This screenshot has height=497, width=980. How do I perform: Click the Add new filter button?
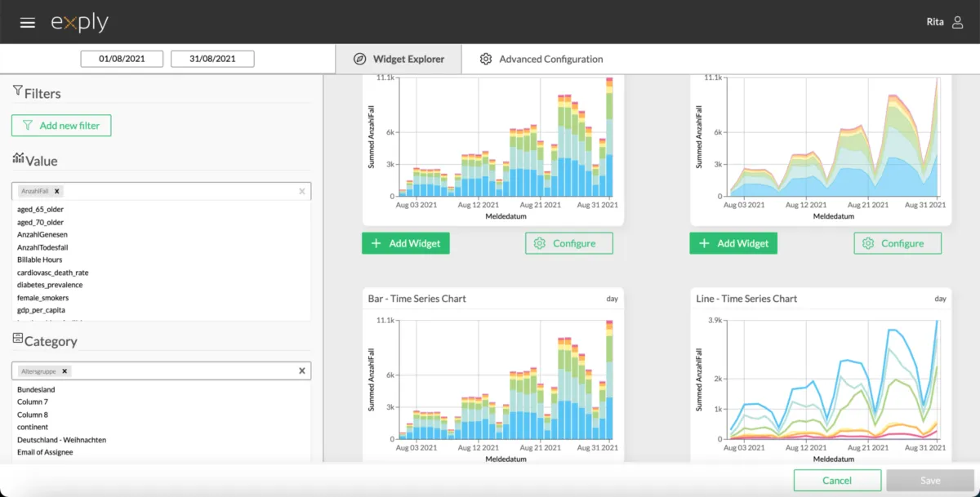[x=61, y=126]
